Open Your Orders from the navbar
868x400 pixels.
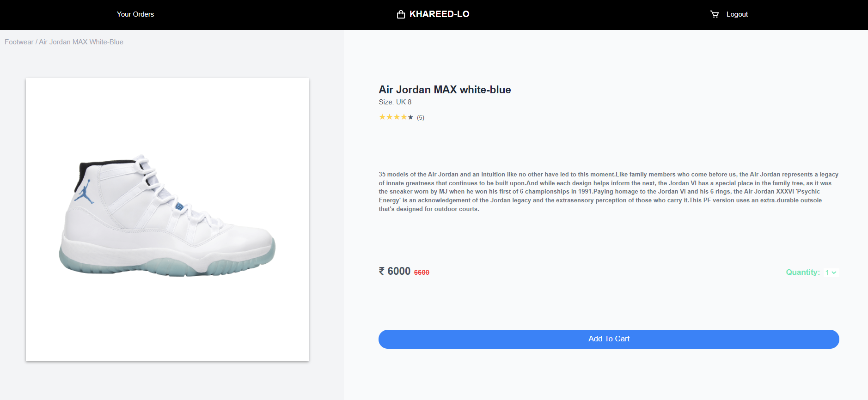[x=135, y=14]
